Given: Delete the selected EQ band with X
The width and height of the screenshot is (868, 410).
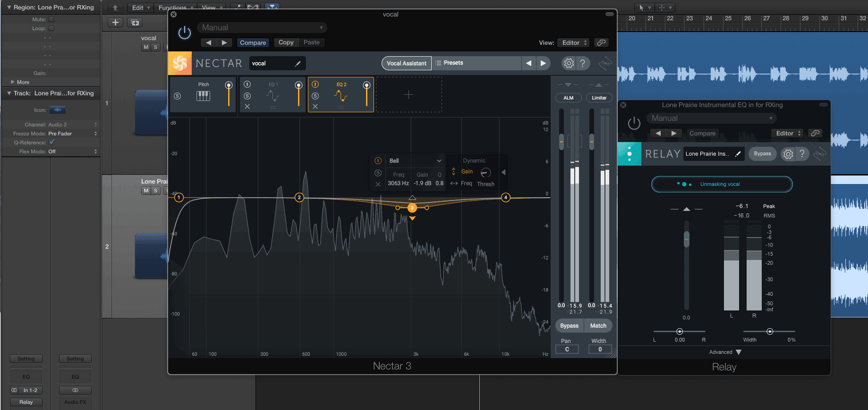Looking at the screenshot, I should click(x=378, y=184).
